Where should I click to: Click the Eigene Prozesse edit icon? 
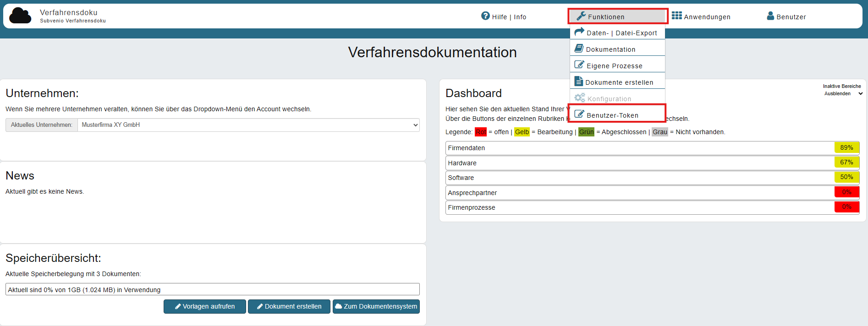tap(579, 65)
